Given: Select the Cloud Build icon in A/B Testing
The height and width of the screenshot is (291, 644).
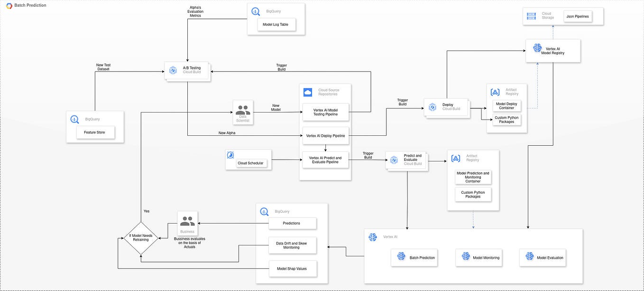Looking at the screenshot, I should [x=173, y=70].
